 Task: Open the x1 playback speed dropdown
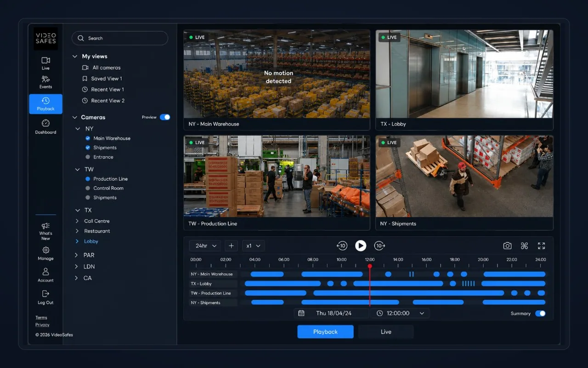click(254, 246)
